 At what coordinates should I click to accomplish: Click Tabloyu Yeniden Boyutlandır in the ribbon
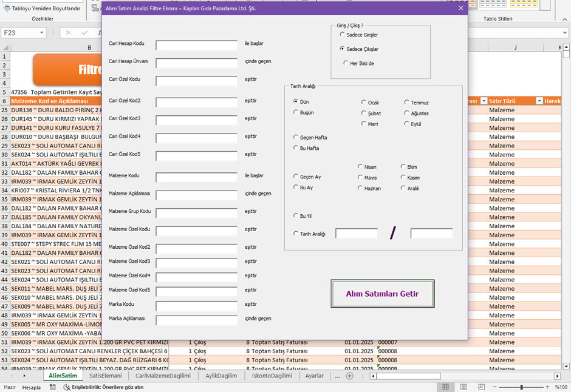(x=42, y=8)
